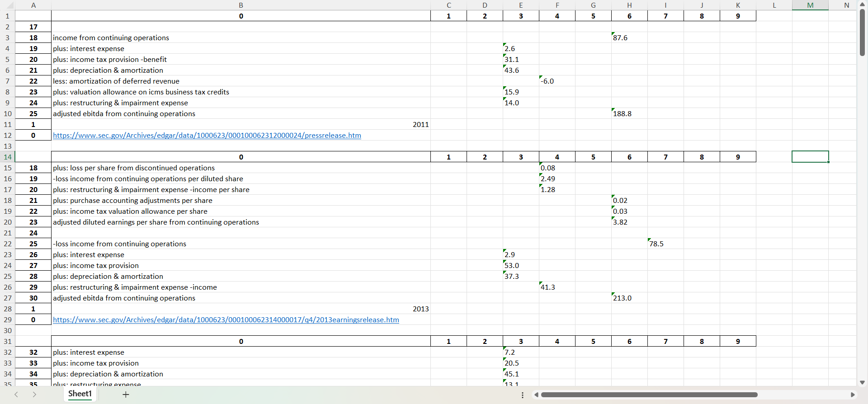Select cell with value 213.0
Image resolution: width=868 pixels, height=404 pixels.
pos(629,298)
